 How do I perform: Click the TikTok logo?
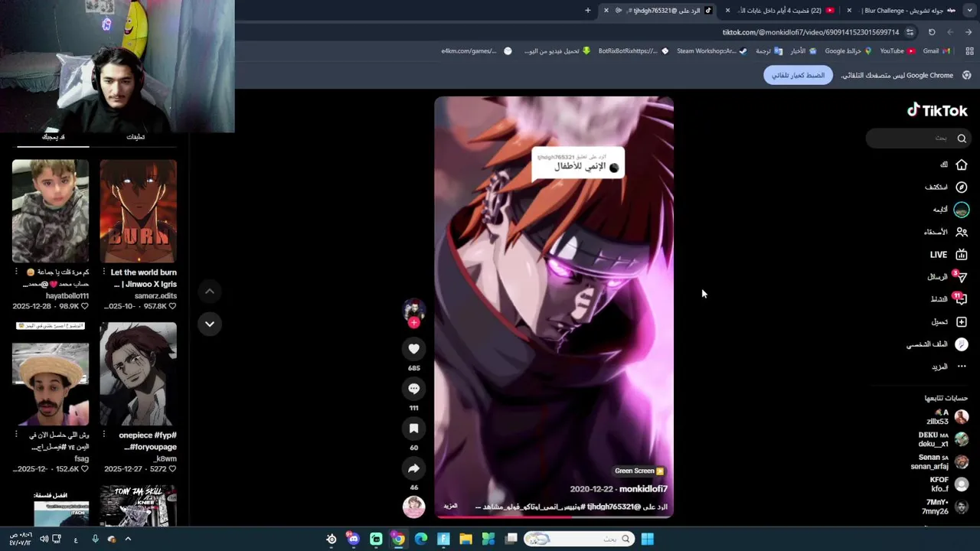tap(938, 110)
